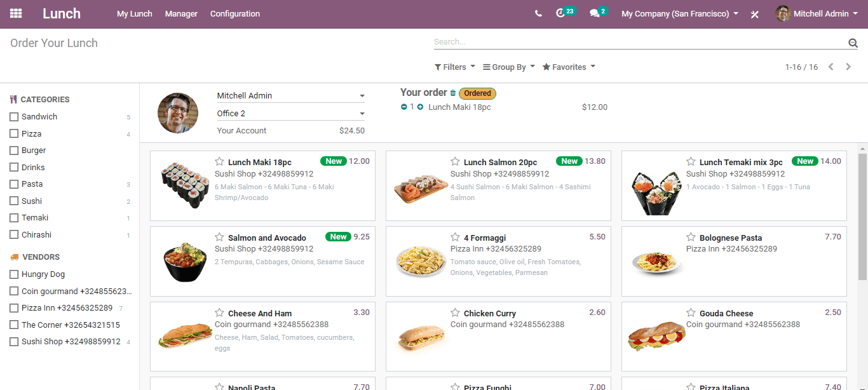Click the Gouda Cheese product title
Screen dimensions: 868x390
(x=726, y=313)
